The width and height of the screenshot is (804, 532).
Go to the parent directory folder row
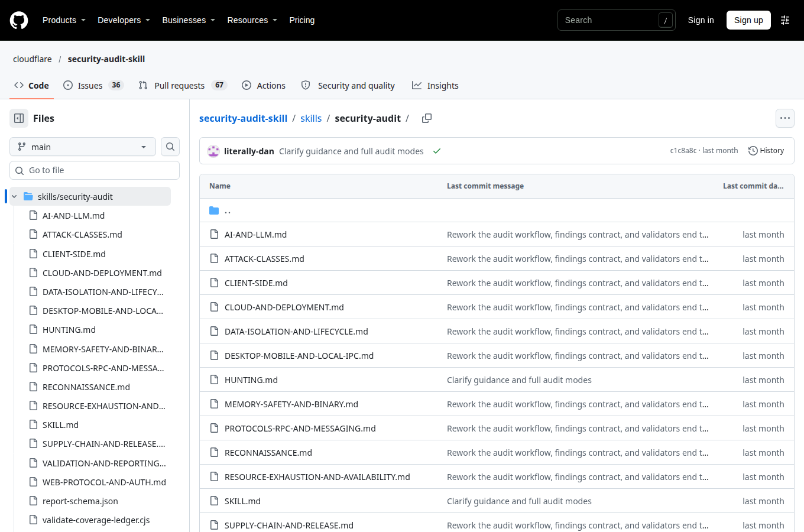497,210
